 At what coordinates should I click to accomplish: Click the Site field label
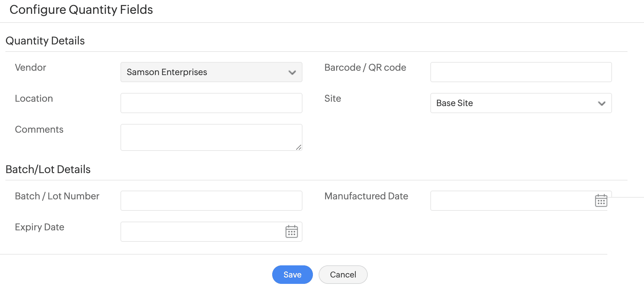pos(332,98)
